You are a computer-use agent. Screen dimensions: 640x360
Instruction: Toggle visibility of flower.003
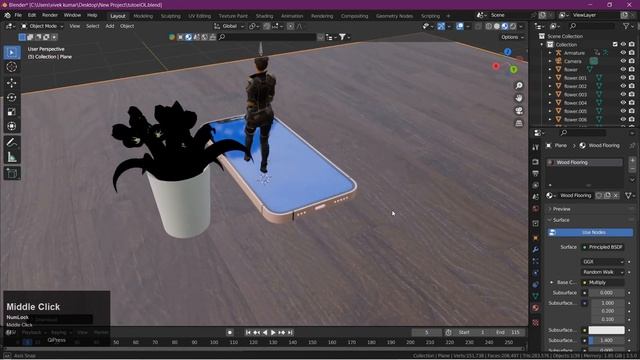[623, 95]
